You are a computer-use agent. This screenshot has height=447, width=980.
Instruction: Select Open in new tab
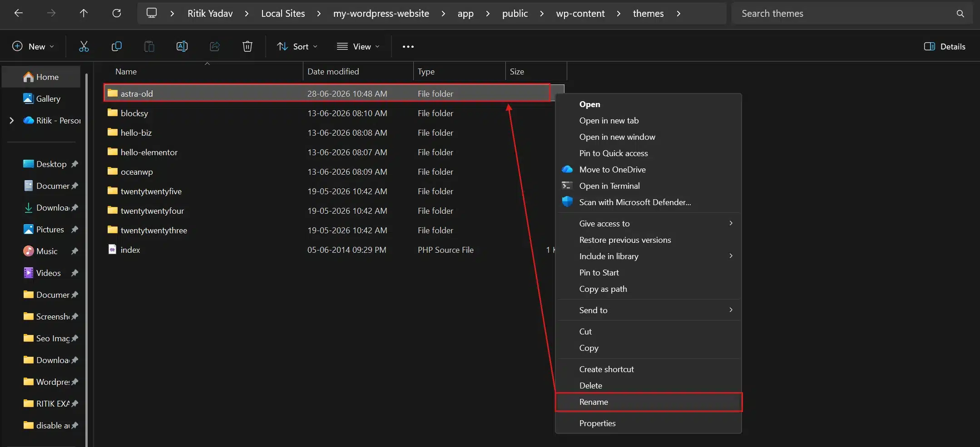coord(648,120)
